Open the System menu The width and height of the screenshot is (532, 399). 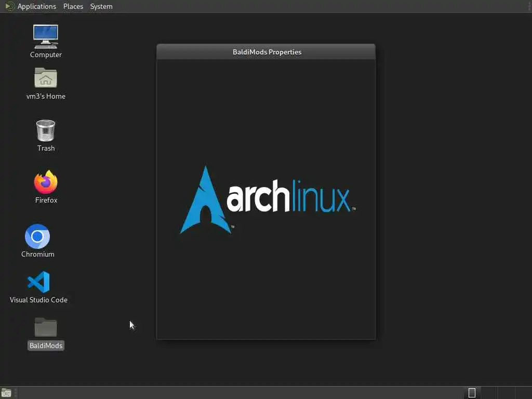click(x=101, y=6)
